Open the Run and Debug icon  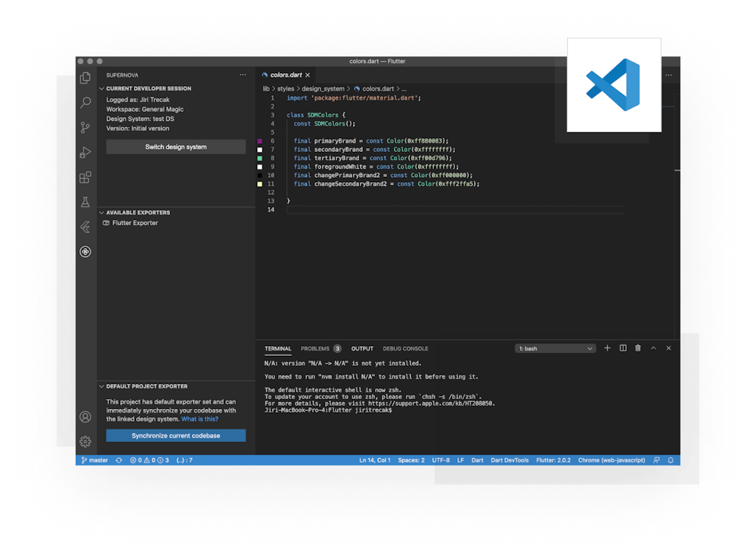pos(85,153)
